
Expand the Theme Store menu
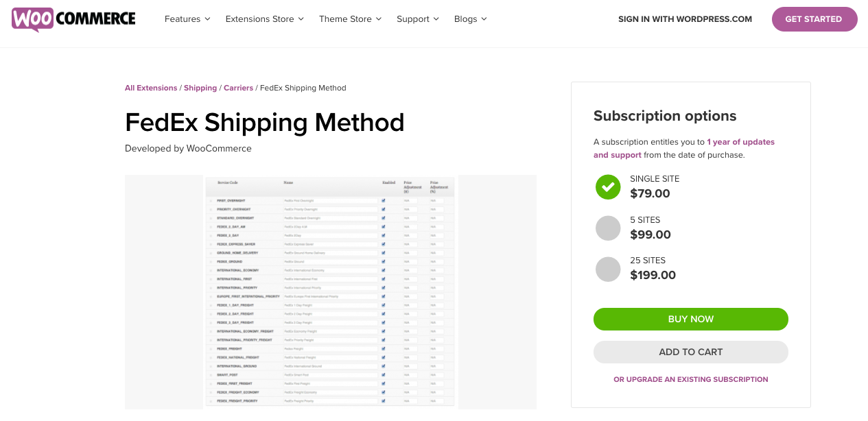point(350,19)
